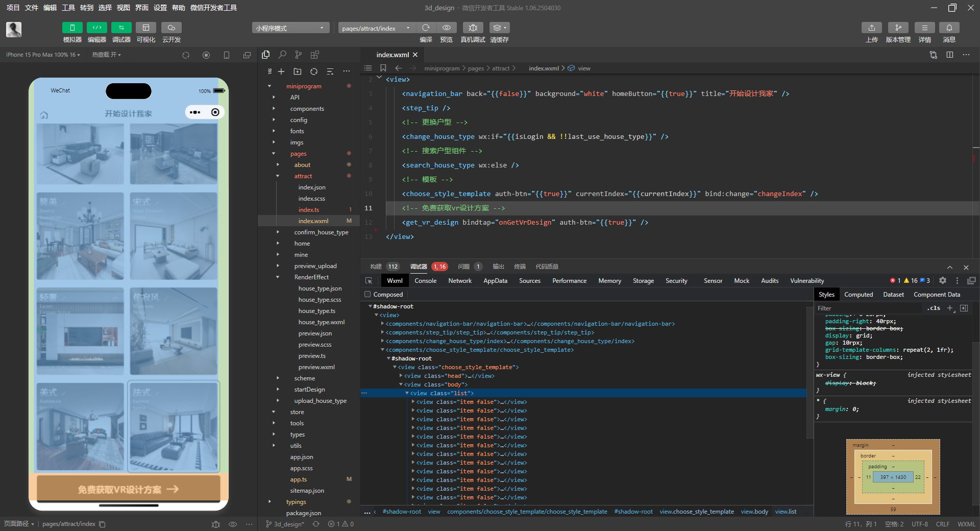Open the search icon in sidebar

click(x=282, y=55)
